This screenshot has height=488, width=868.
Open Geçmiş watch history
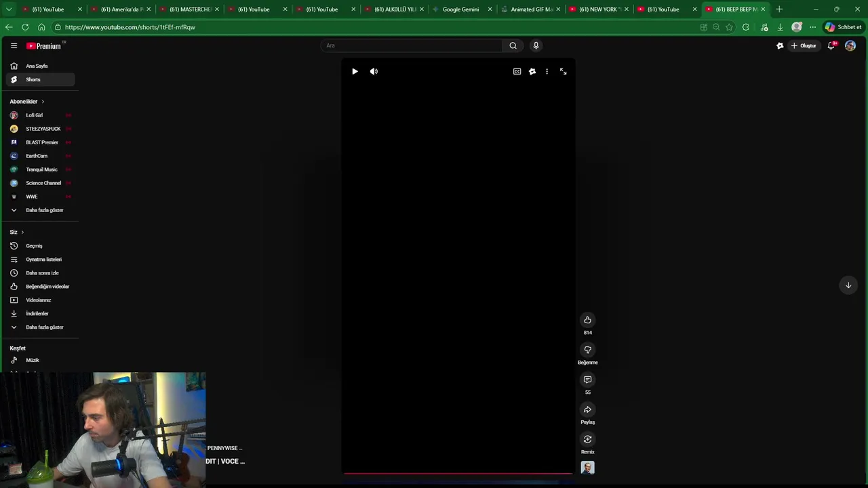[x=41, y=246]
